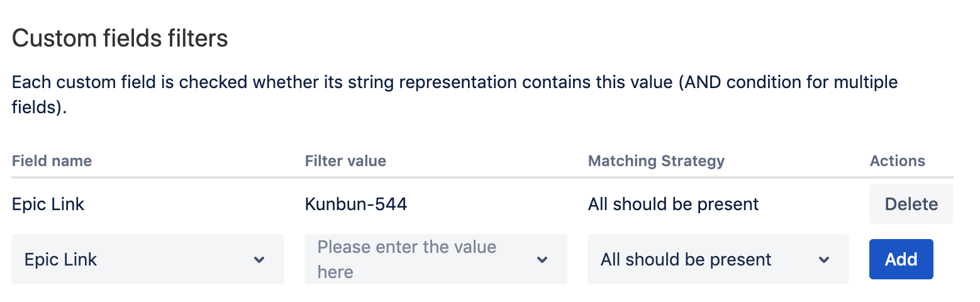Click the chevron arrow in Epic Link dropdown
Screen dimensions: 980x302
[x=259, y=260]
